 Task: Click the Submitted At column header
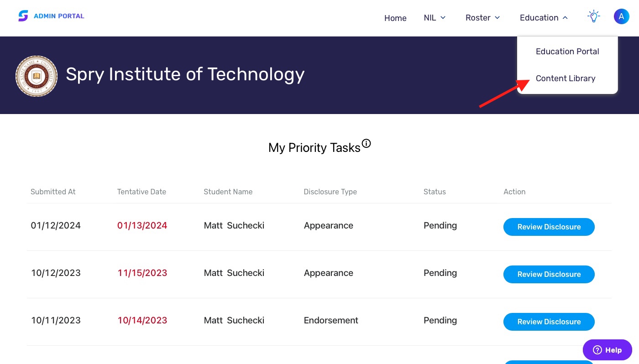53,192
